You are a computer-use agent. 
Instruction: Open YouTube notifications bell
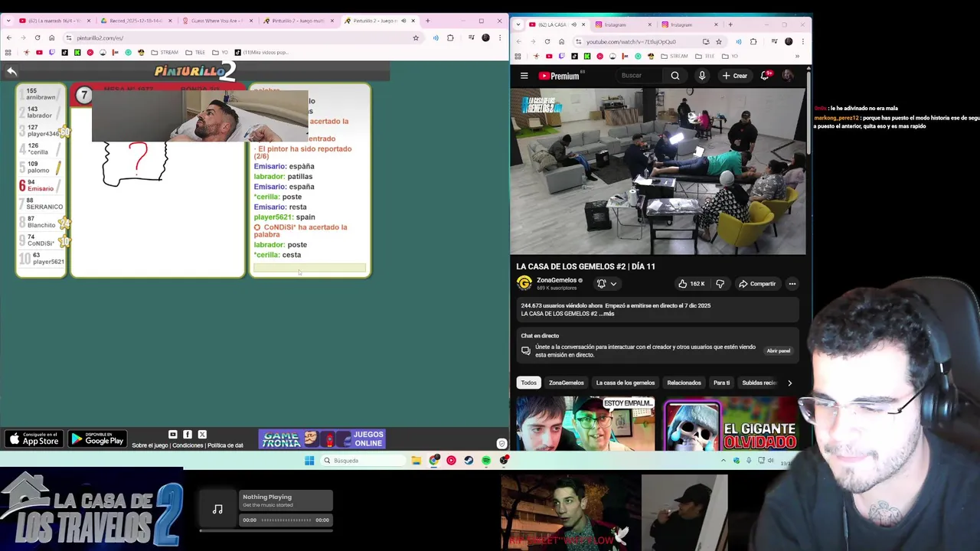765,75
